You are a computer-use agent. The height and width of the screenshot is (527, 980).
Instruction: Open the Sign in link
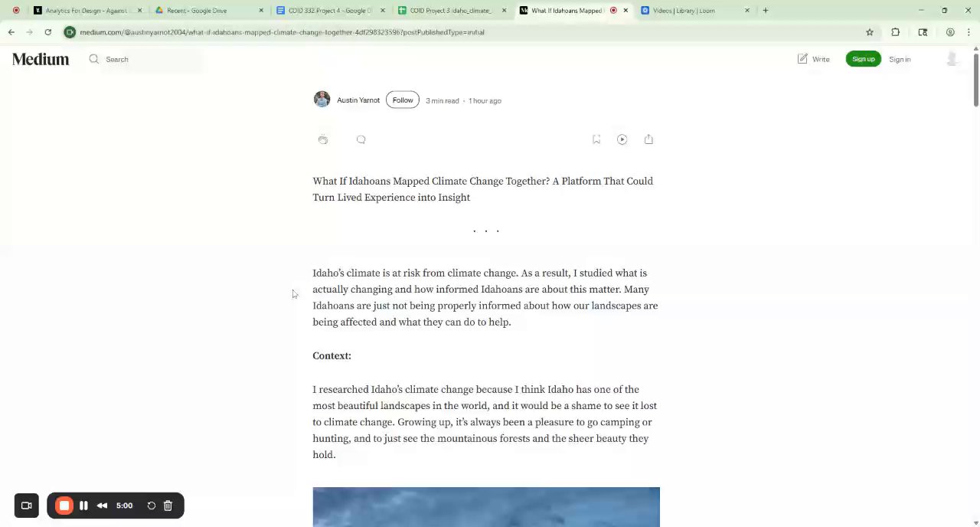coord(900,59)
